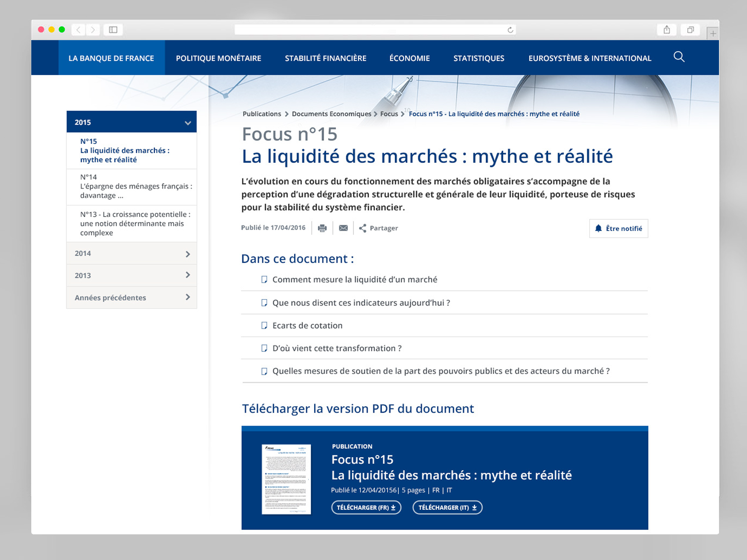Open the browser share icon

667,30
